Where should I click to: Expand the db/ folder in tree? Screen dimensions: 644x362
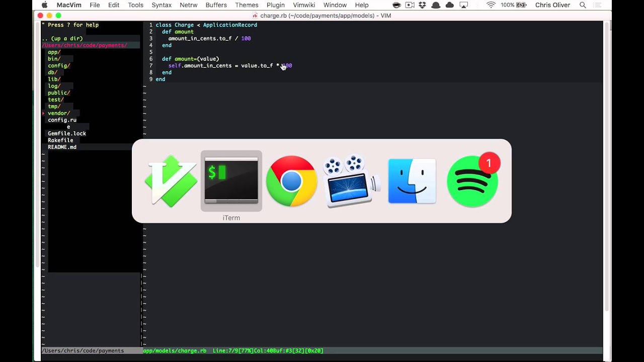pyautogui.click(x=52, y=72)
